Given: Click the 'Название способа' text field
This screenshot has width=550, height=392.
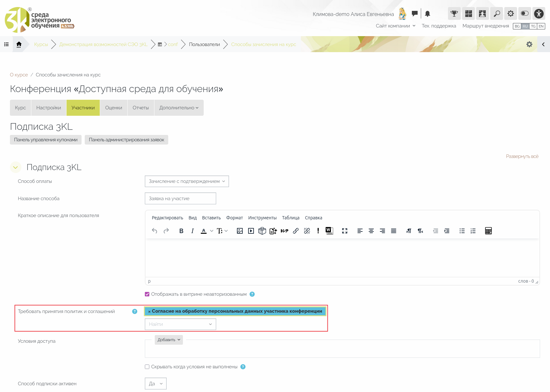Looking at the screenshot, I should (180, 199).
